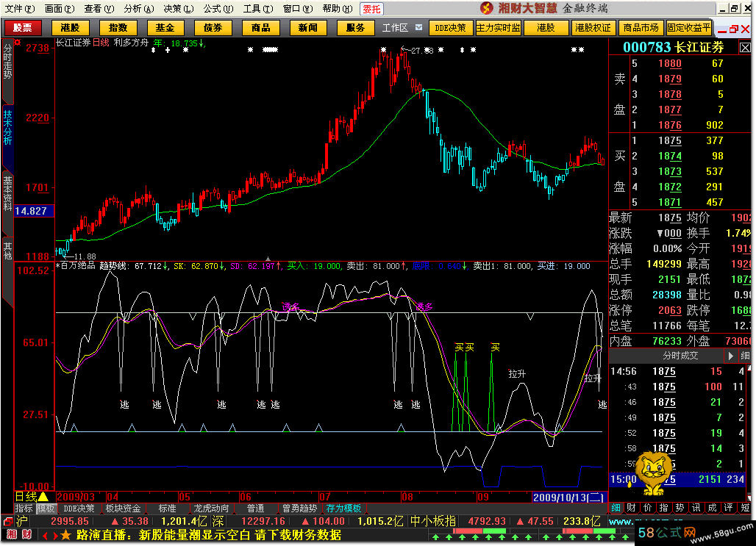Image resolution: width=756 pixels, height=546 pixels.
Task: Click the ticker bar right red arrow
Action: (x=55, y=536)
